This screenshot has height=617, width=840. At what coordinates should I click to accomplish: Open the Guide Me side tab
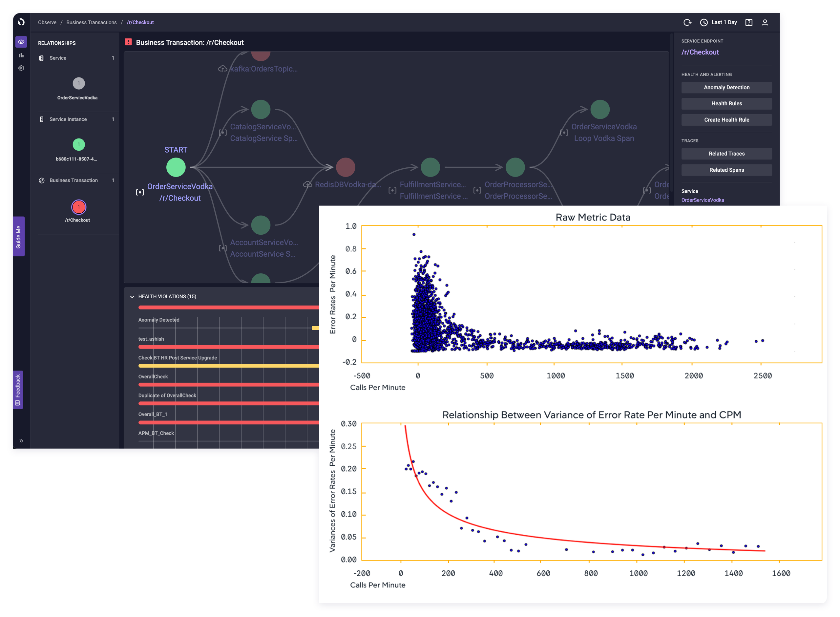click(x=19, y=236)
